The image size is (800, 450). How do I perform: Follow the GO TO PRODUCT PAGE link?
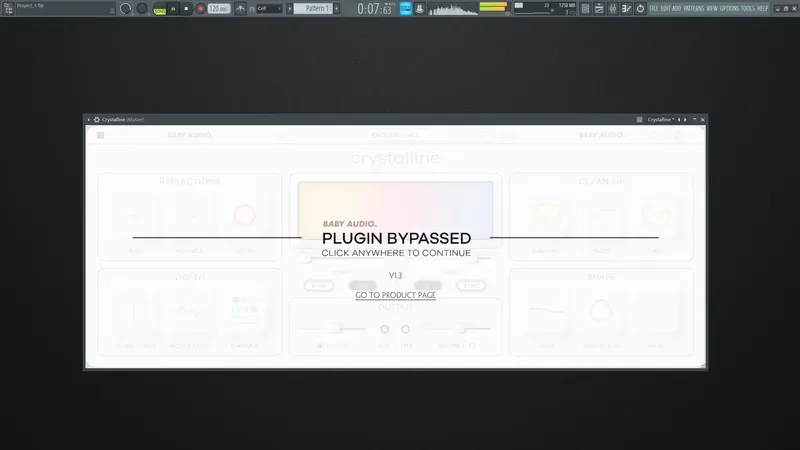(x=395, y=295)
